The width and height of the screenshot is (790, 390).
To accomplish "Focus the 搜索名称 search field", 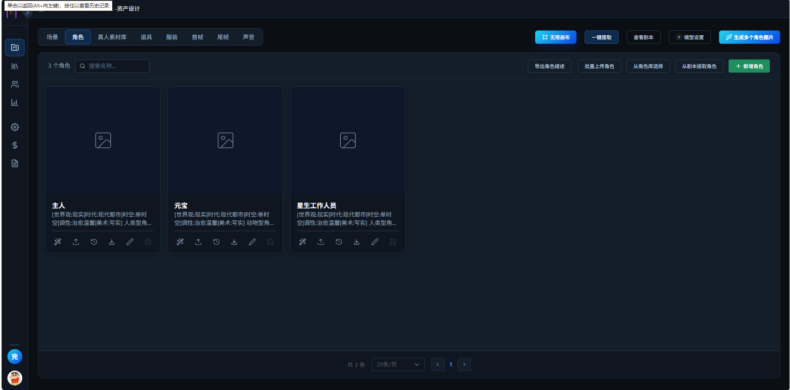I will tap(112, 66).
